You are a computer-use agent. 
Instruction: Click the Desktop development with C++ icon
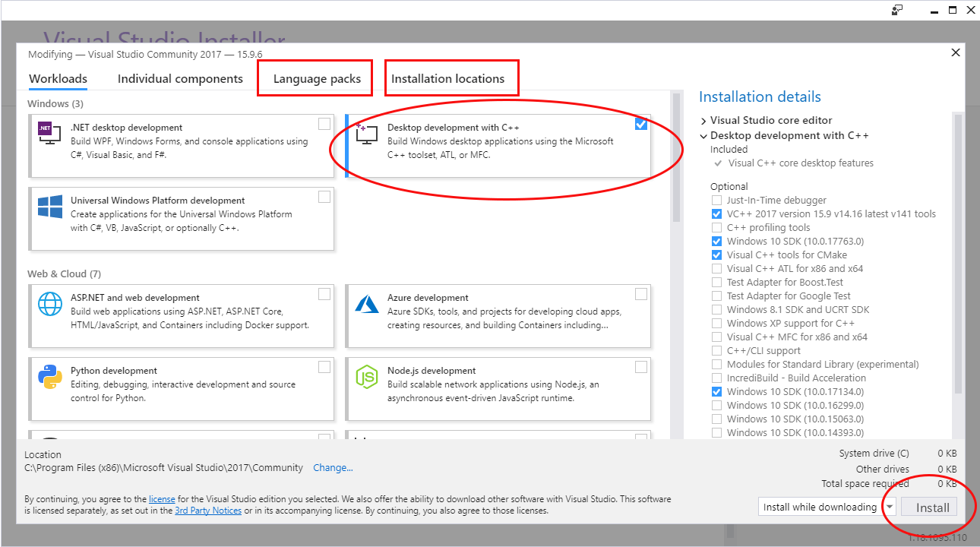click(366, 134)
